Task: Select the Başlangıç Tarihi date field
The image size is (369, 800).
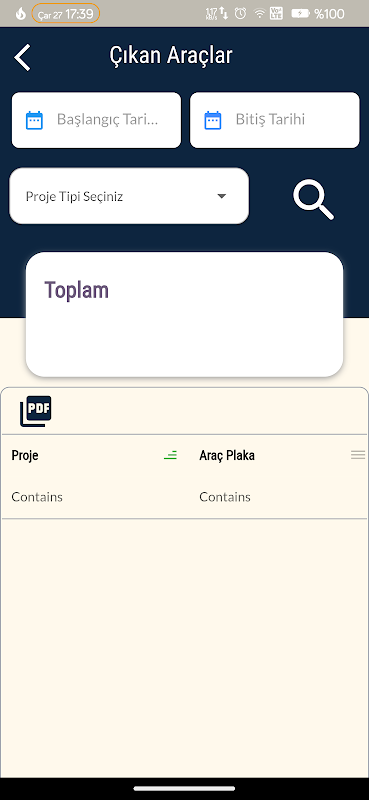Action: (96, 120)
